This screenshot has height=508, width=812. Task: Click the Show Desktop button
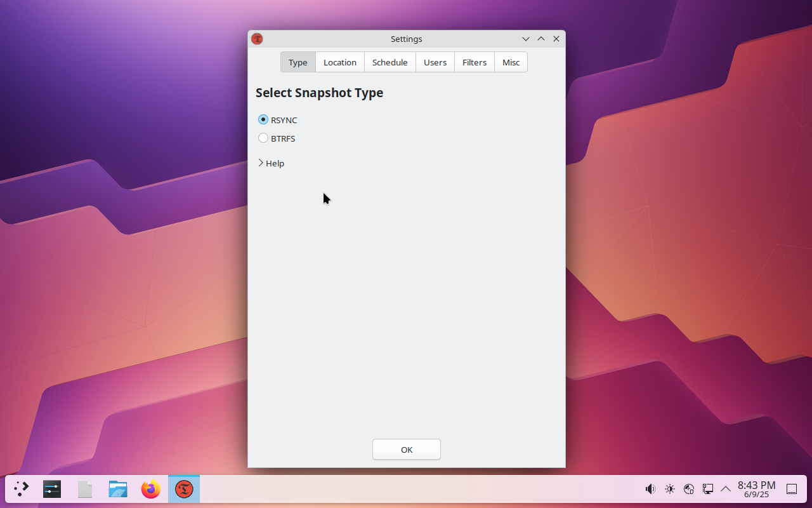click(792, 489)
